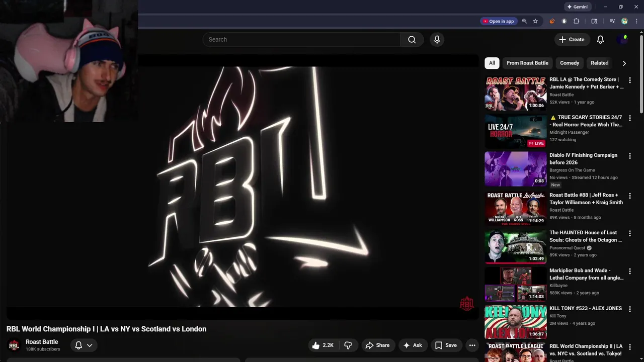Screen dimensions: 644x362
Task: Open options for RBL LA Comedy Store video
Action: click(x=629, y=80)
